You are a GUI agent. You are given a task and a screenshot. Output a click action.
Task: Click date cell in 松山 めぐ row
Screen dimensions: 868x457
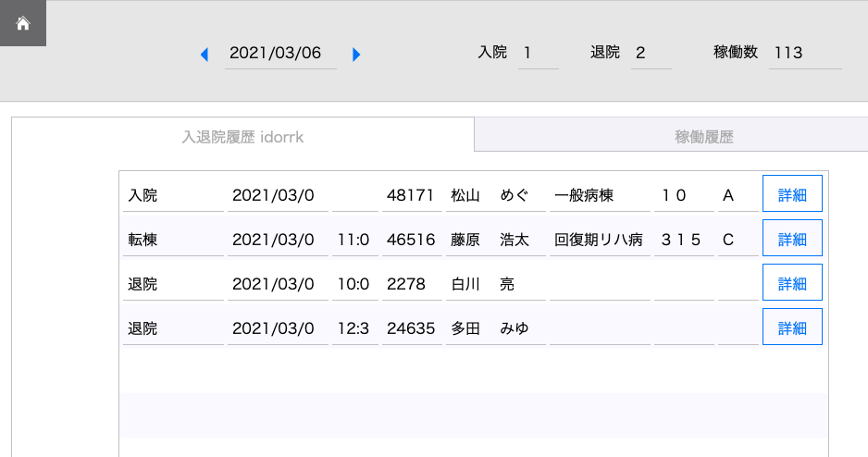(278, 195)
